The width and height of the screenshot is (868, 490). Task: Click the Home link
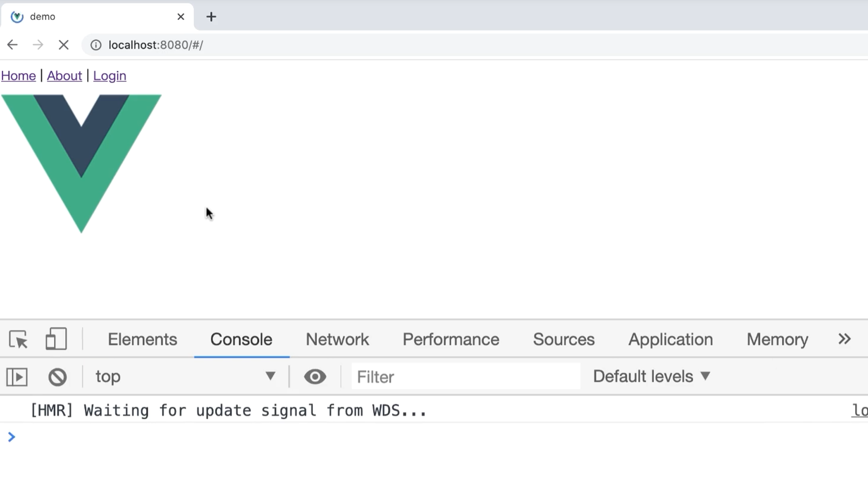point(19,76)
